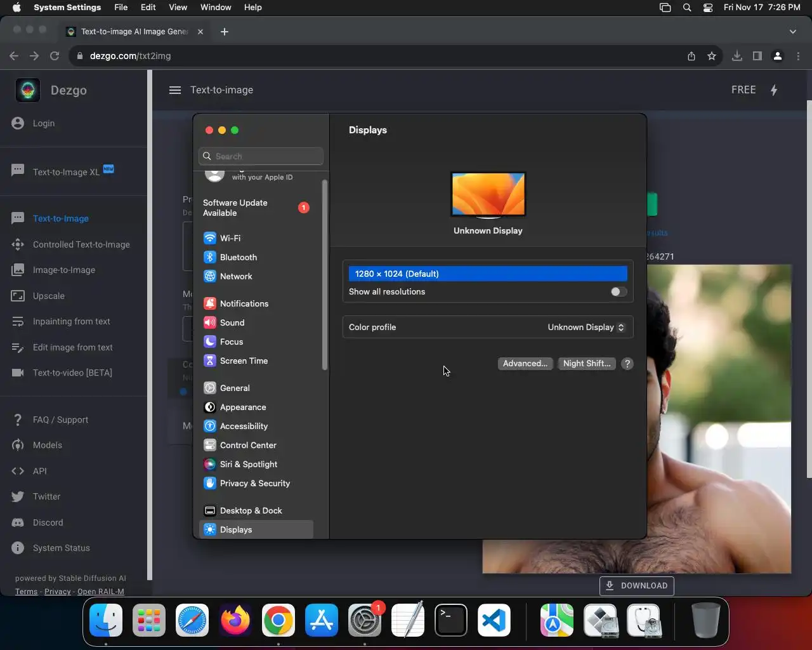Open Text-to-video [BETA] in Dezgo
The width and height of the screenshot is (812, 650).
pos(73,373)
